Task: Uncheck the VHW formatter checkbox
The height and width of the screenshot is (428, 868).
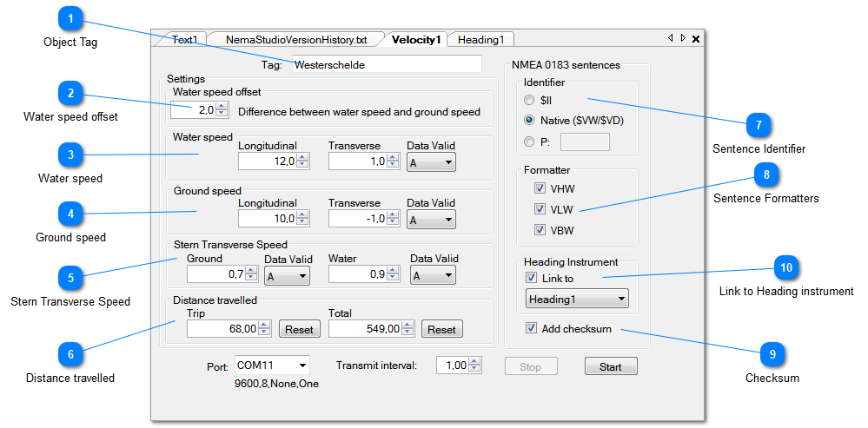Action: point(540,188)
